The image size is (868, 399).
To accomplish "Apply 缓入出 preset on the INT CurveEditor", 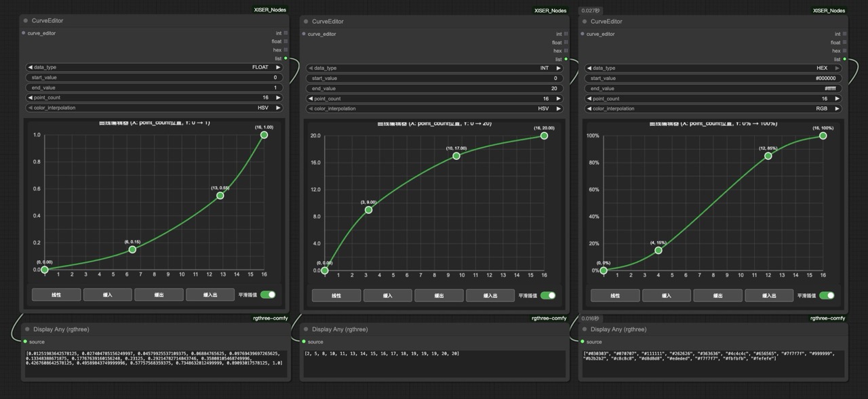I will pyautogui.click(x=490, y=295).
